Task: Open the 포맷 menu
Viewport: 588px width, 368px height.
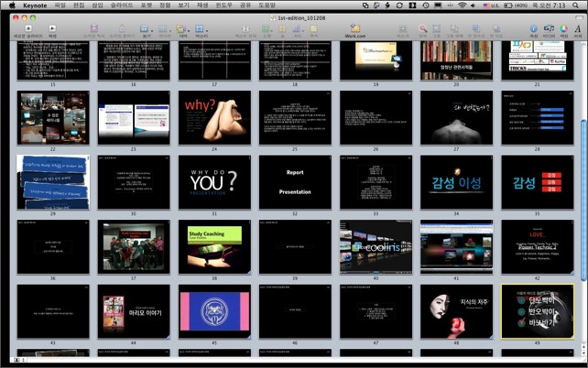Action: pos(147,5)
